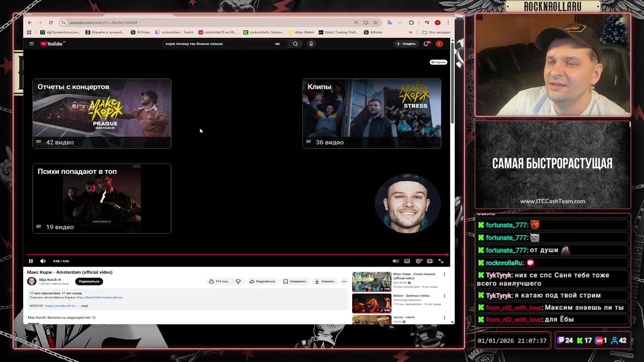Open more actions ellipsis beside Скачать
This screenshot has height=362, width=644.
(344, 282)
